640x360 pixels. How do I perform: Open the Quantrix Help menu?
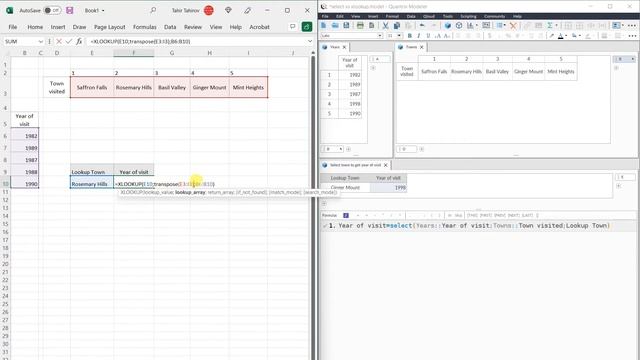[517, 16]
